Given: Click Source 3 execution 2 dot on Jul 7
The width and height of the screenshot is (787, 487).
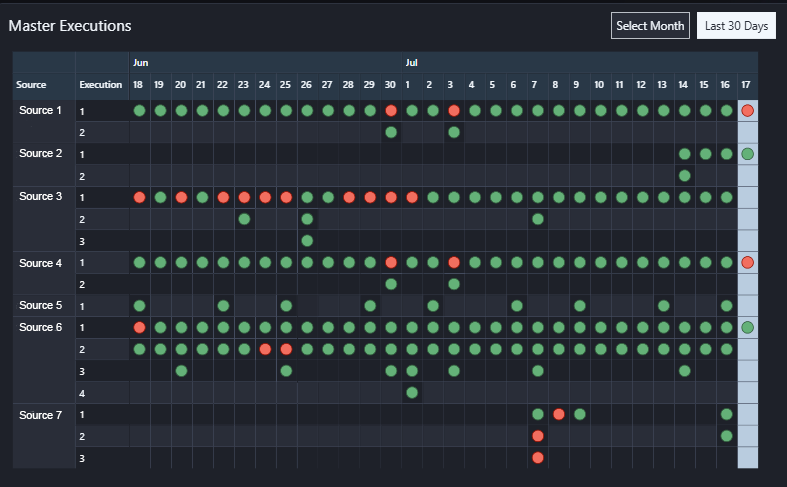Looking at the screenshot, I should click(x=538, y=219).
